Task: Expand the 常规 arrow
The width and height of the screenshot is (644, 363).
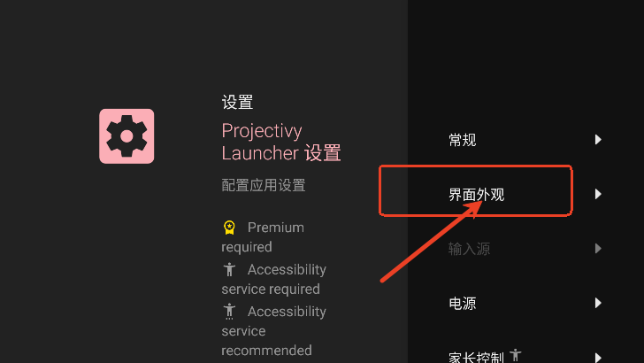Action: tap(598, 140)
